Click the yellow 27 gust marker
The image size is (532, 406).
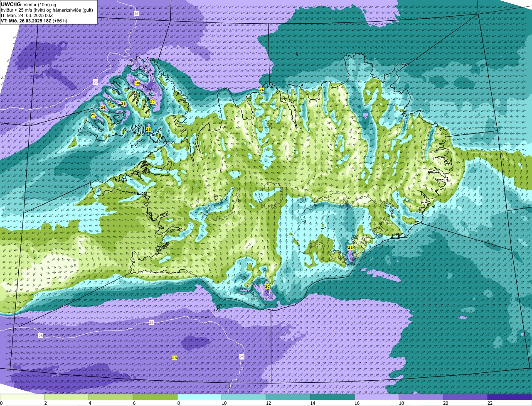pyautogui.click(x=153, y=102)
